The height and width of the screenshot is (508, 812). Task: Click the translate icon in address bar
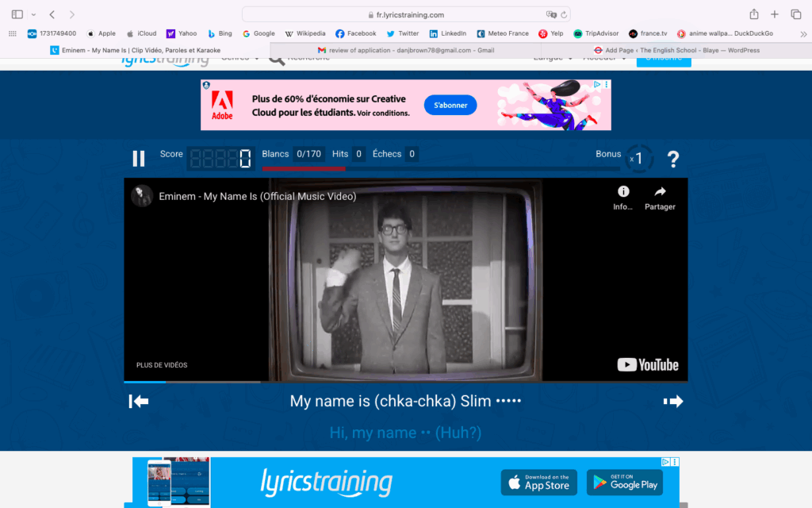(551, 14)
